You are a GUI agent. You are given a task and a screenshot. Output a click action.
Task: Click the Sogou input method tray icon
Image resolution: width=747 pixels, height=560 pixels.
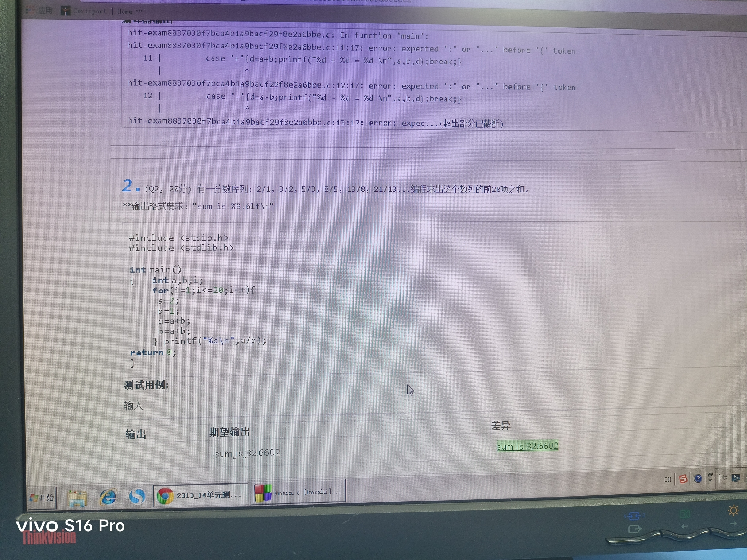(683, 479)
